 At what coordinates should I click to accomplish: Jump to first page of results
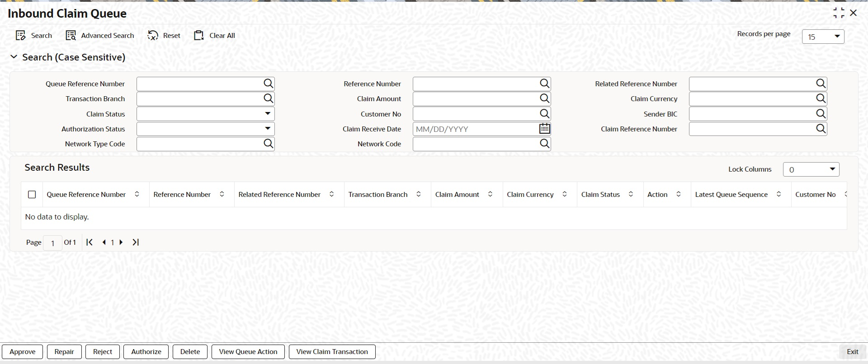point(90,242)
